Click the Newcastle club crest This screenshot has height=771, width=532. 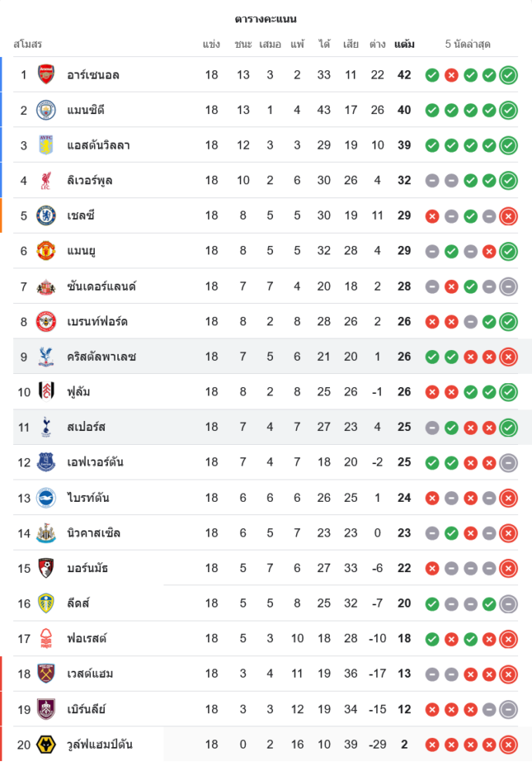pos(46,533)
